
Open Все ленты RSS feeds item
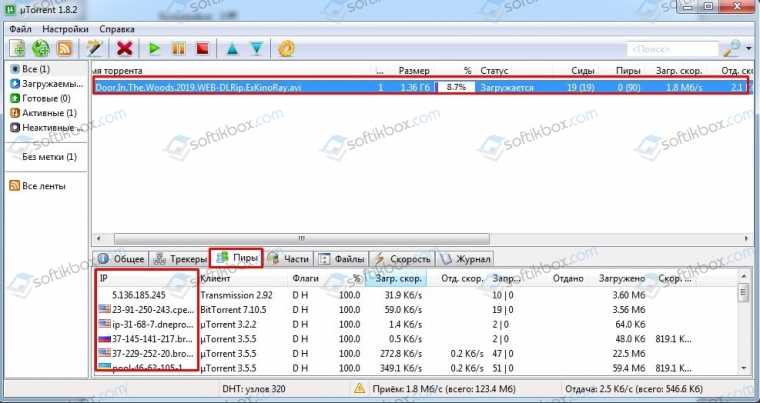coord(38,186)
